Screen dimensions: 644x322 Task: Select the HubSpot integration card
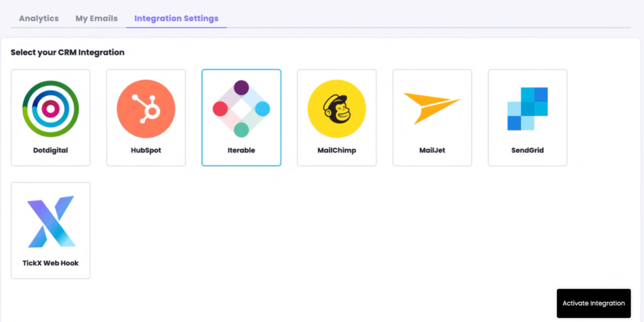point(146,117)
